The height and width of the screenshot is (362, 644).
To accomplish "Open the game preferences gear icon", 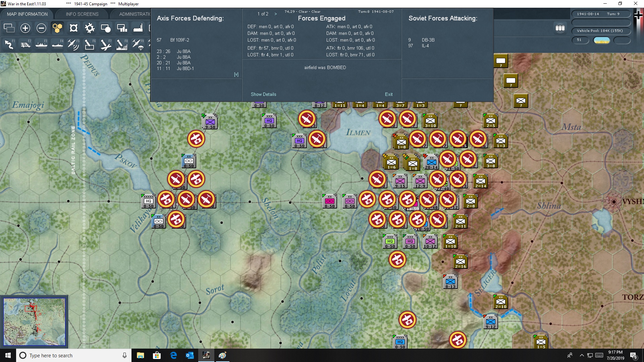I will click(x=90, y=28).
